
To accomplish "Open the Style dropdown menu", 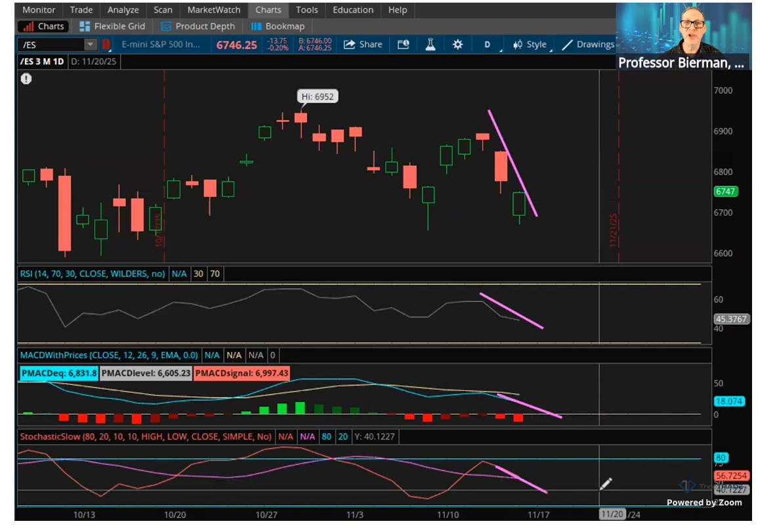I will [x=530, y=45].
